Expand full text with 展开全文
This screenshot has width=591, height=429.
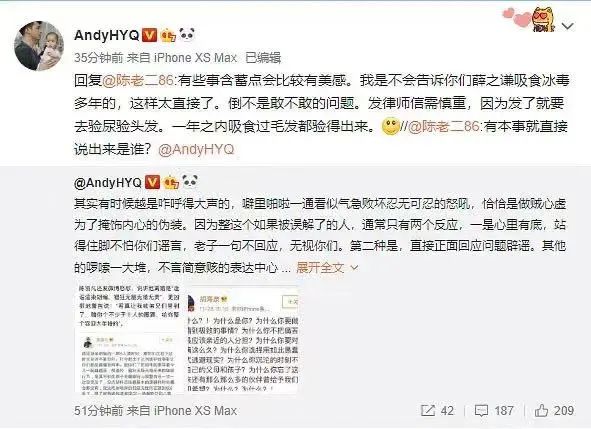[320, 267]
